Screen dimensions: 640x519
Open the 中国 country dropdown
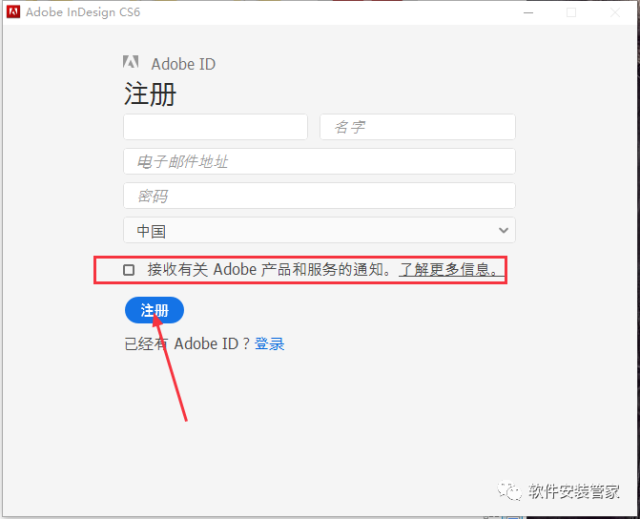pyautogui.click(x=319, y=230)
